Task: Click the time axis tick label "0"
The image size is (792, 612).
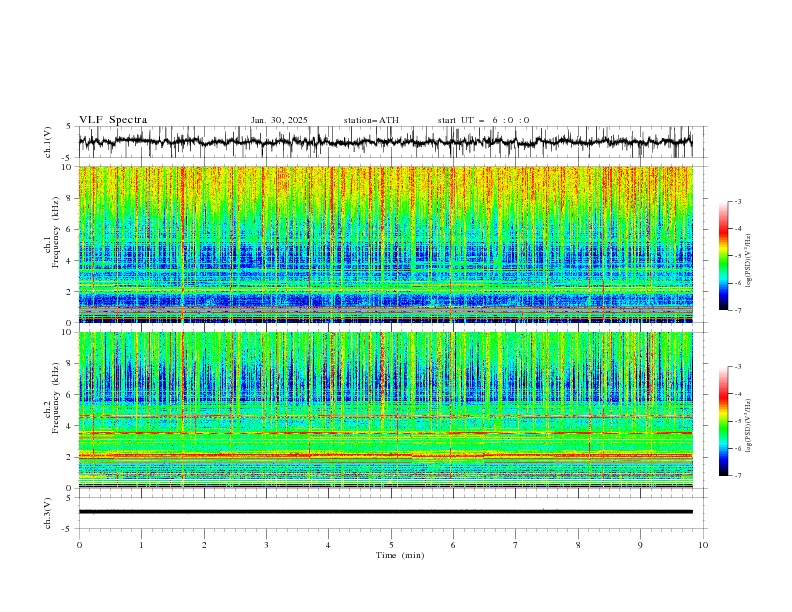Action: (79, 545)
